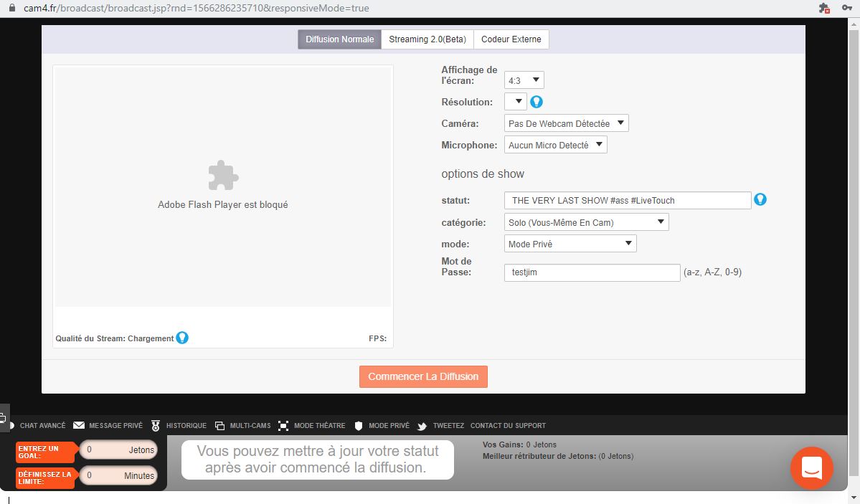Open the browser password key icon
The width and height of the screenshot is (860, 504).
[846, 9]
